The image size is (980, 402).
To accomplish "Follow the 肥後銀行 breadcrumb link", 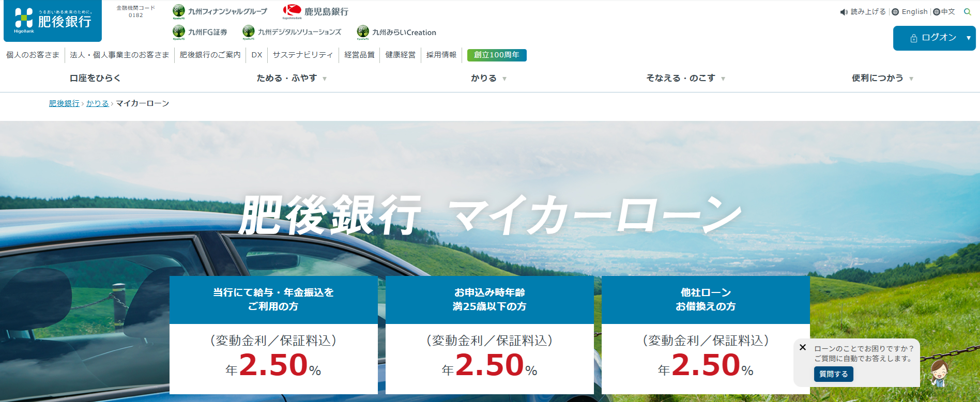I will click(64, 103).
